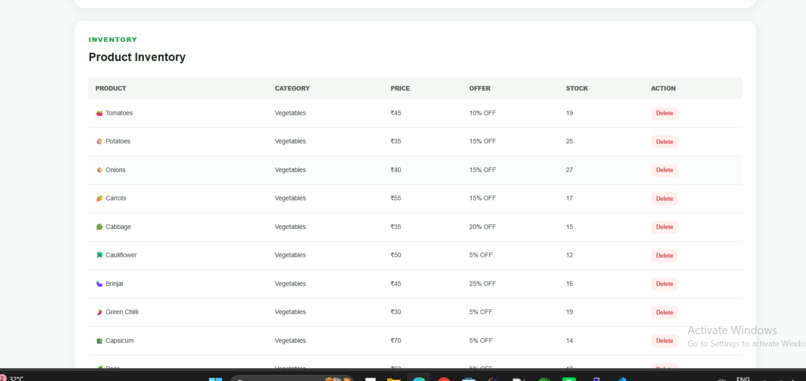
Task: Click the stock value 27 for Onions
Action: click(x=570, y=170)
